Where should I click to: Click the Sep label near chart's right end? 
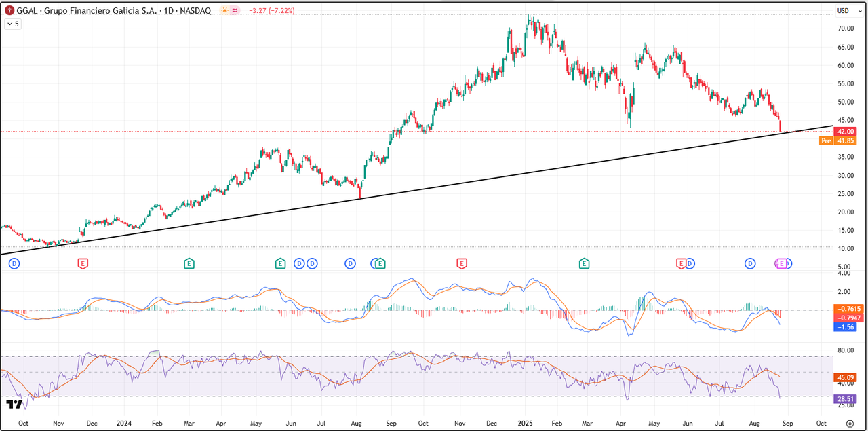pos(788,422)
